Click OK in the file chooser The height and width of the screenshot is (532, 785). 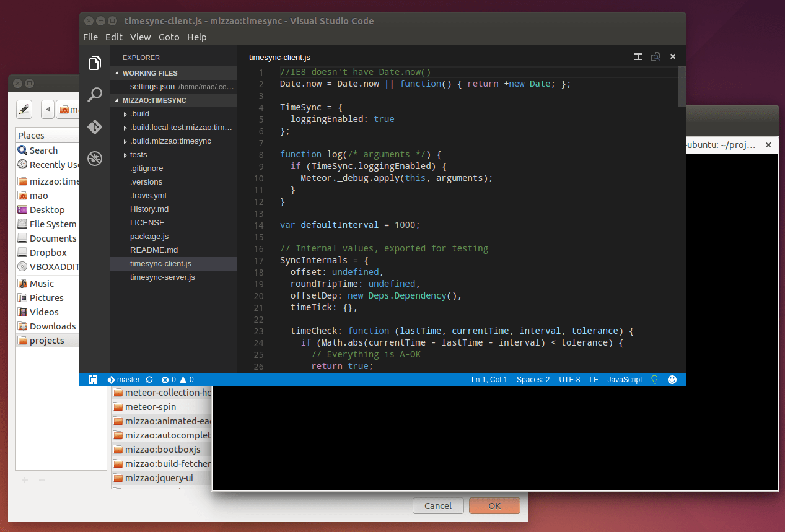[494, 506]
